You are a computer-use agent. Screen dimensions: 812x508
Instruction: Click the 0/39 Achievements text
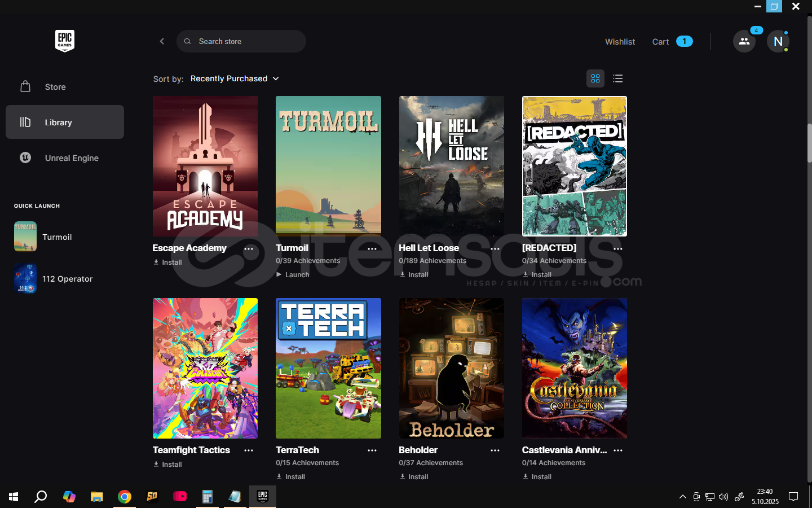[308, 261]
